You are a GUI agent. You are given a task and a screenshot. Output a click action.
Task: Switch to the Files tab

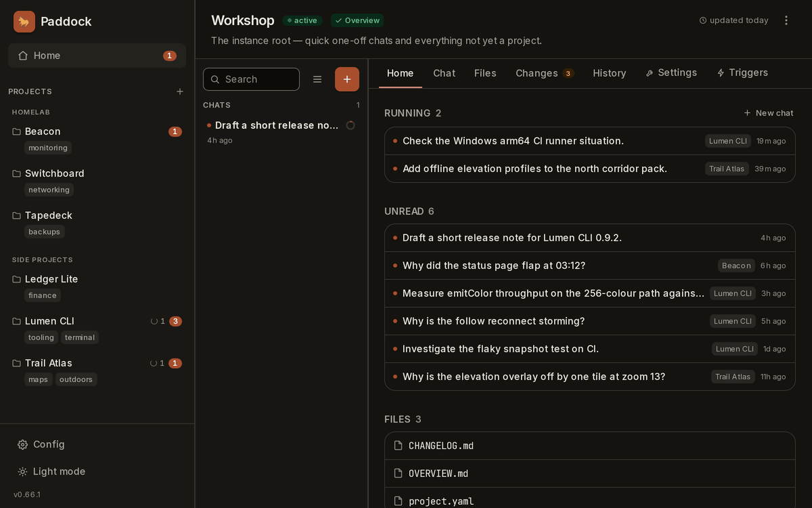[x=485, y=73]
